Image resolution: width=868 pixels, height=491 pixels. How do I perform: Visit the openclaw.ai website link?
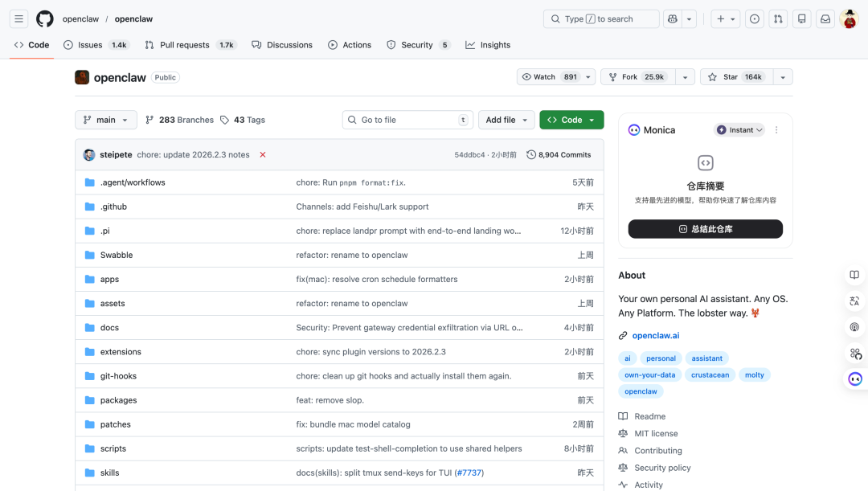click(656, 335)
